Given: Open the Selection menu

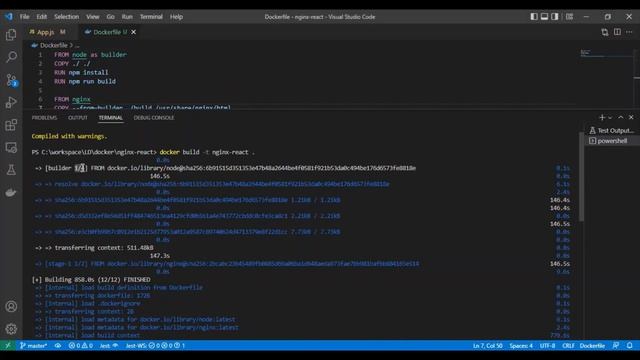Looking at the screenshot, I should point(67,17).
